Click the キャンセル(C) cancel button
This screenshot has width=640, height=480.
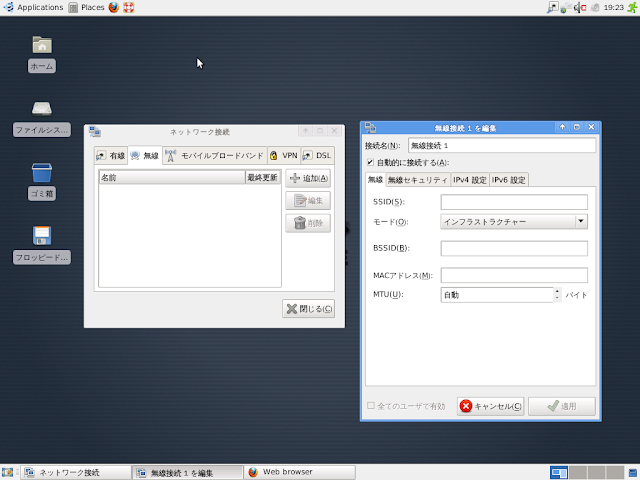click(491, 406)
